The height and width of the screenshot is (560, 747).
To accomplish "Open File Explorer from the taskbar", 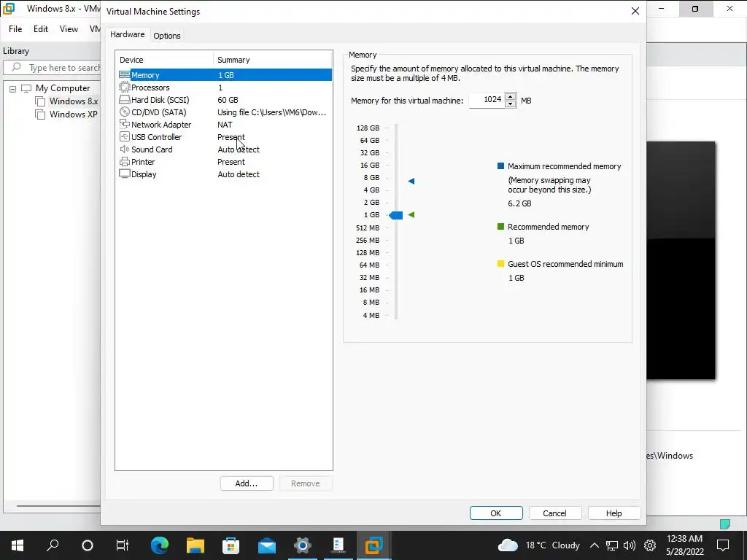I will coord(196,545).
